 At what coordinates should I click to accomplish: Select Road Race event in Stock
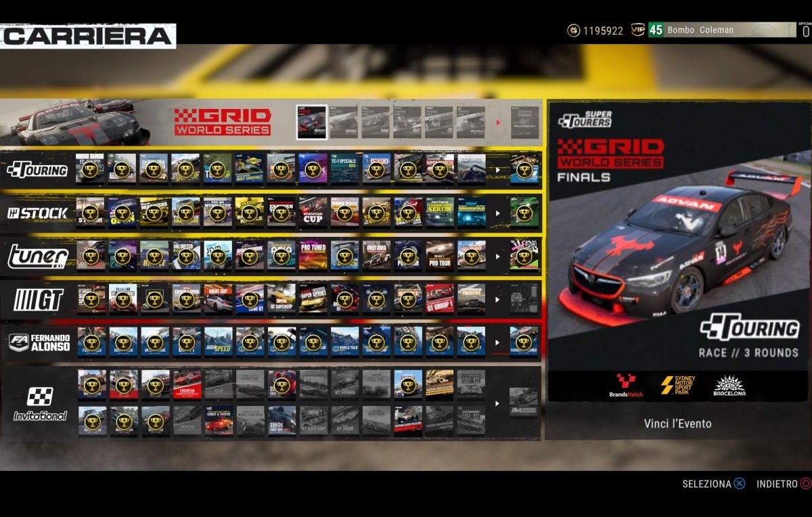[344, 212]
